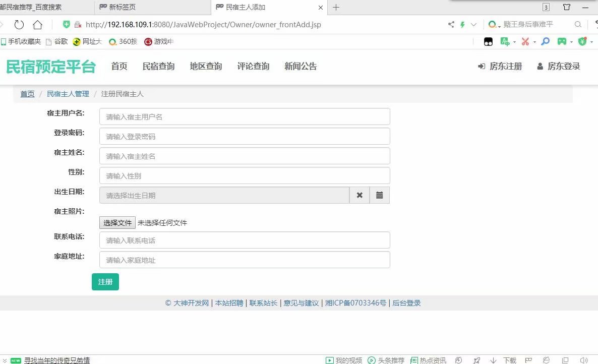598x364 pixels.
Task: Open a new browser tab
Action: [x=336, y=7]
